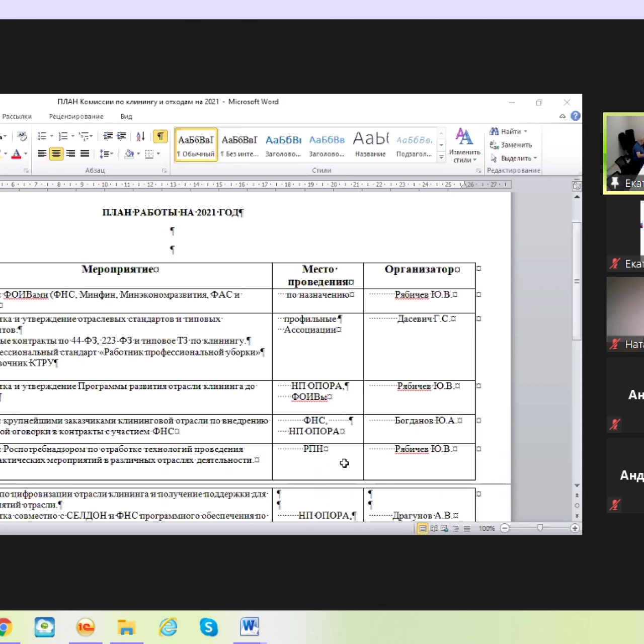Open the borders dropdown arrow
This screenshot has width=644, height=644.
pos(158,153)
